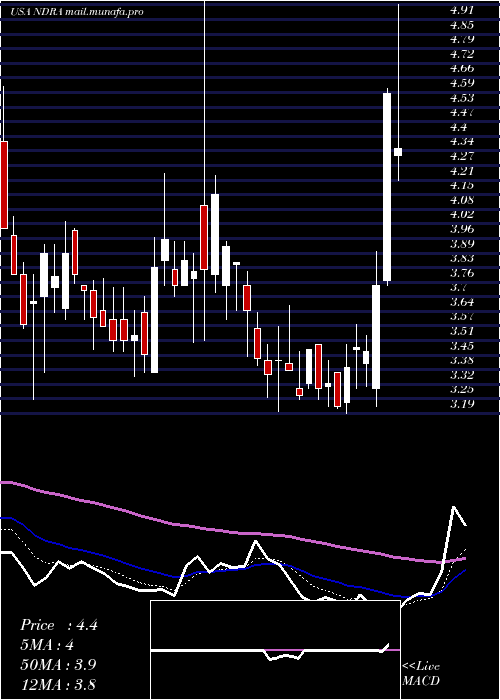Select the 3.96 price axis label

[x=461, y=229]
